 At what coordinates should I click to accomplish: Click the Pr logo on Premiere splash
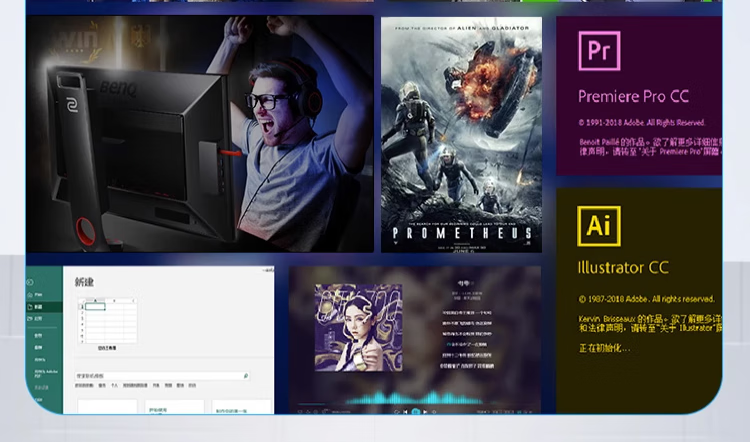tap(599, 51)
